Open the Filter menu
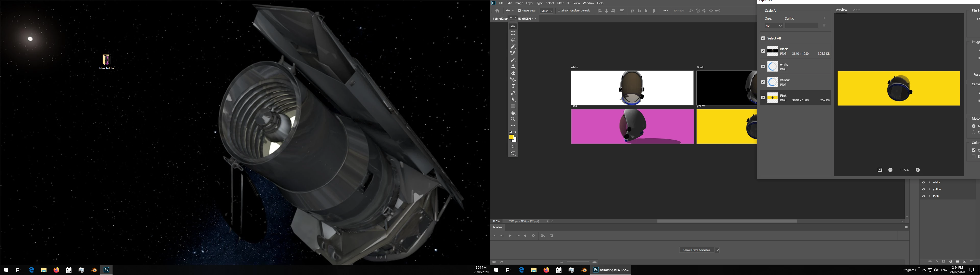 [x=560, y=3]
